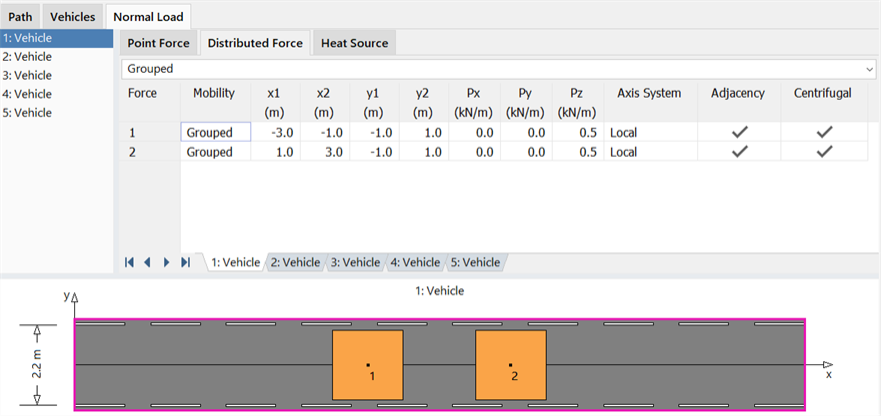The height and width of the screenshot is (416, 881).
Task: Toggle Centrifugal checkmark for force 2
Action: pos(824,152)
